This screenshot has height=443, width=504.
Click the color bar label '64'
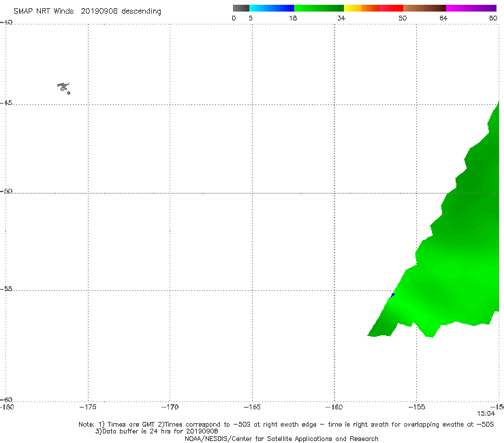tap(443, 18)
